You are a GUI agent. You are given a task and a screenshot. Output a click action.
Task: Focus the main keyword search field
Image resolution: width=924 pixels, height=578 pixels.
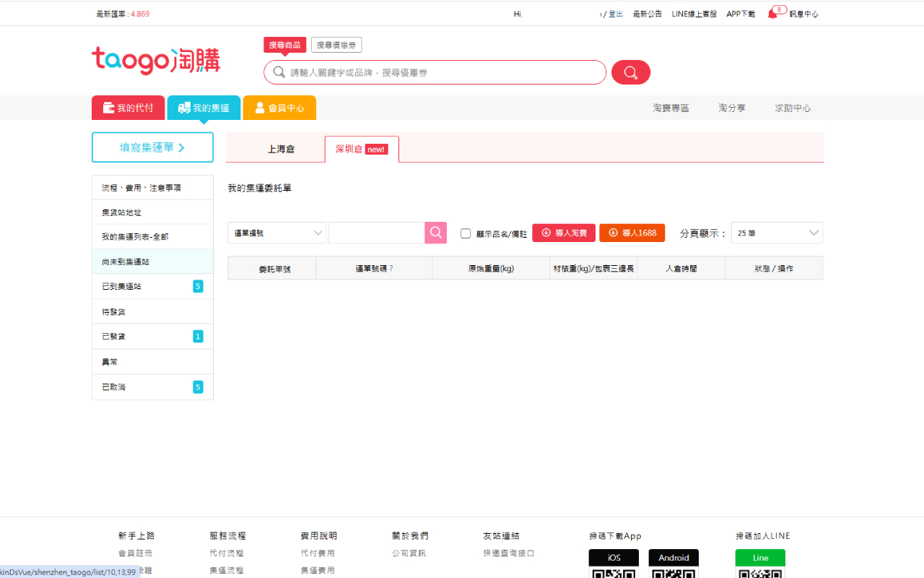point(435,72)
